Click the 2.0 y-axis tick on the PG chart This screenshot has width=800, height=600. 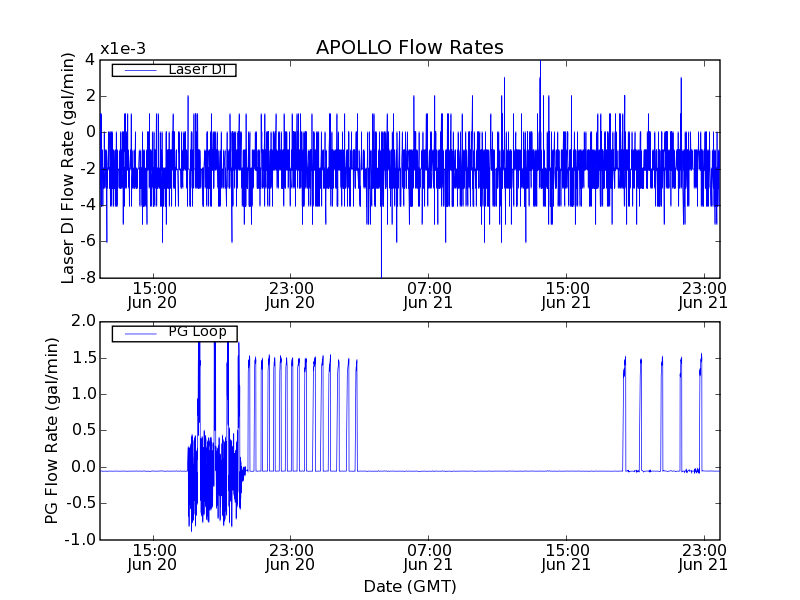point(84,321)
